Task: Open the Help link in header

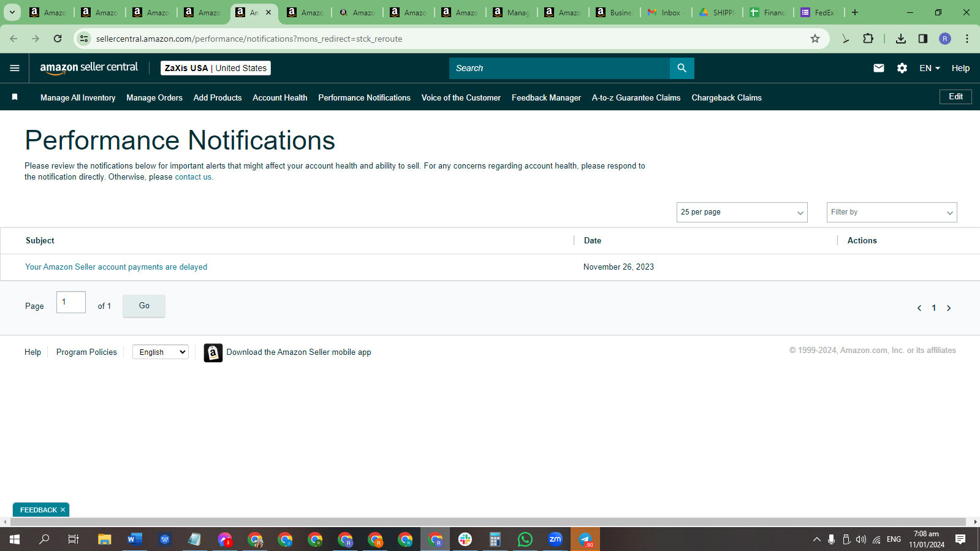Action: click(x=960, y=68)
